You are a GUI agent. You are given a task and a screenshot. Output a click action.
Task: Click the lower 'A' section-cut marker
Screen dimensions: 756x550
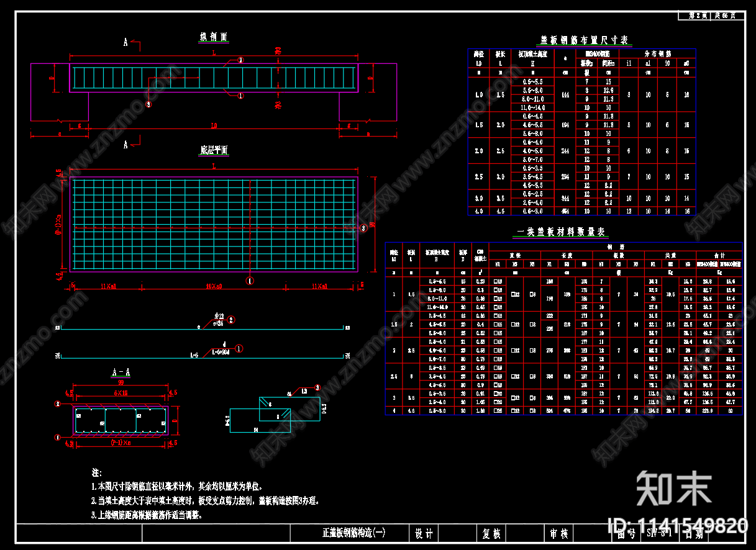pos(125,145)
